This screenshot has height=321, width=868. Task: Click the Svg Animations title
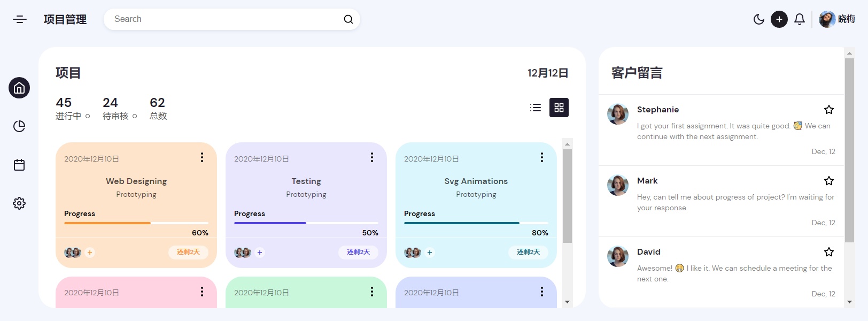coord(476,181)
